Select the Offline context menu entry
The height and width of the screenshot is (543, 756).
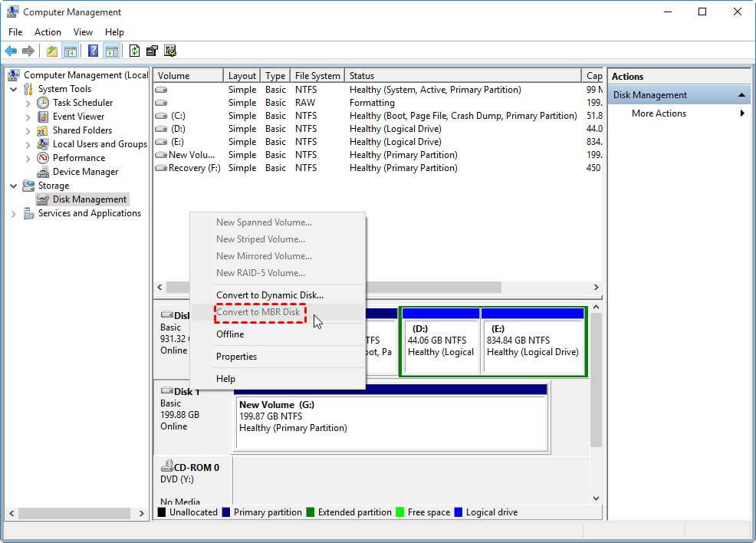coord(230,334)
